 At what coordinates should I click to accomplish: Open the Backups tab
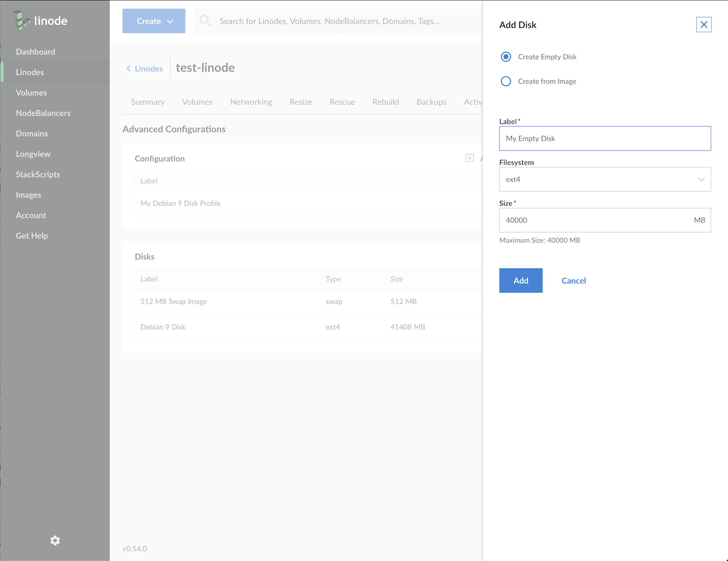point(431,102)
